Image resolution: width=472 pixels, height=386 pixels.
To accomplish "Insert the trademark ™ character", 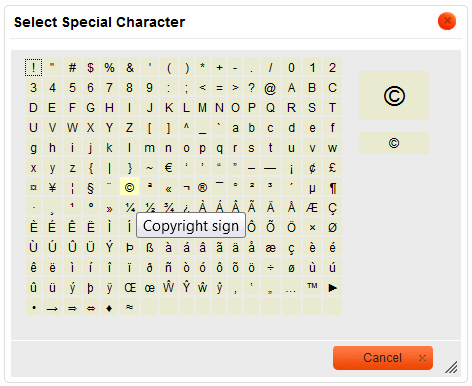I will point(312,287).
